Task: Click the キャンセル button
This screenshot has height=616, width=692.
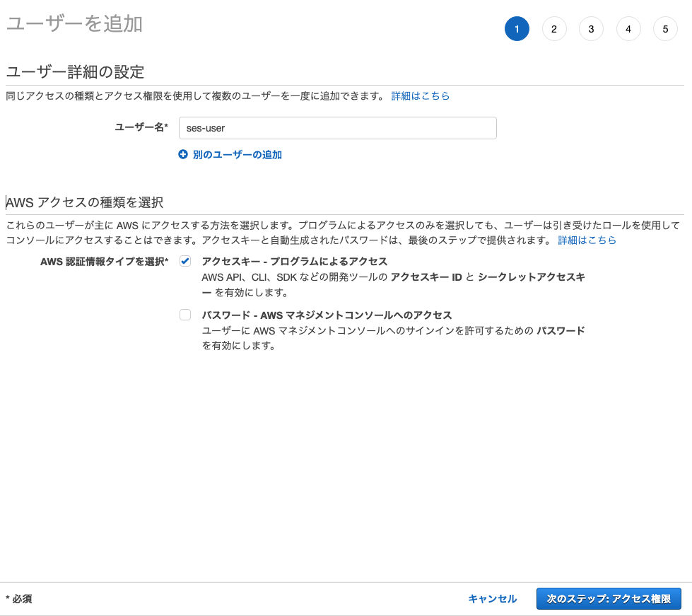Action: [x=493, y=598]
